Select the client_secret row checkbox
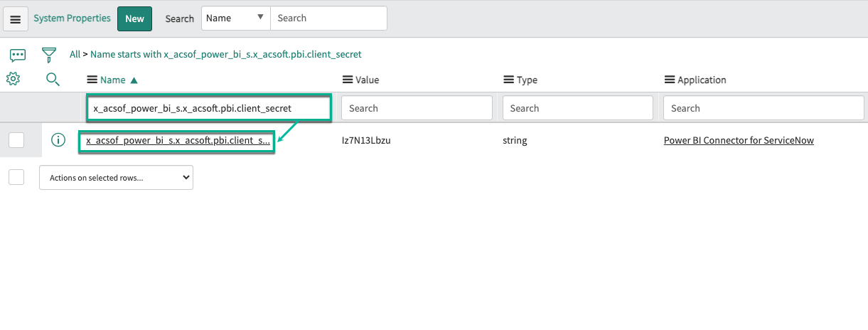 (16, 140)
